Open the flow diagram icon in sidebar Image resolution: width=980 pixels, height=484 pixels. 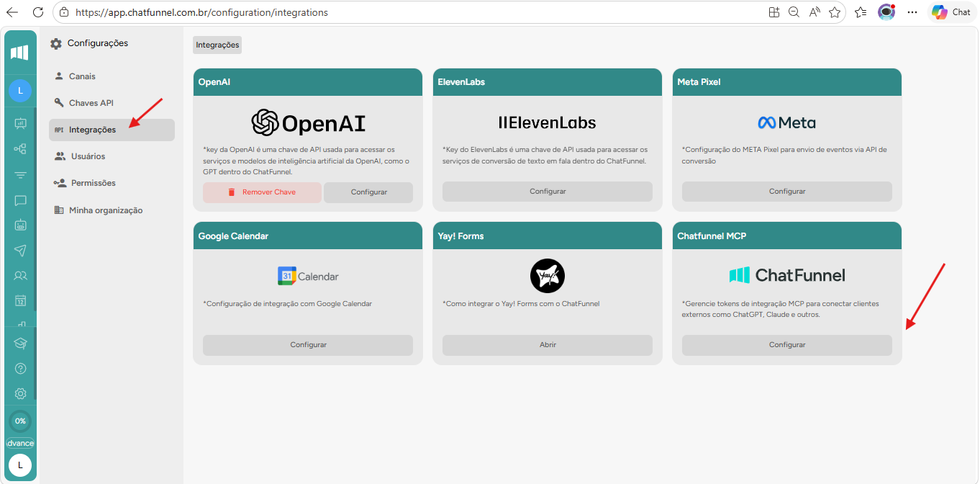click(20, 149)
